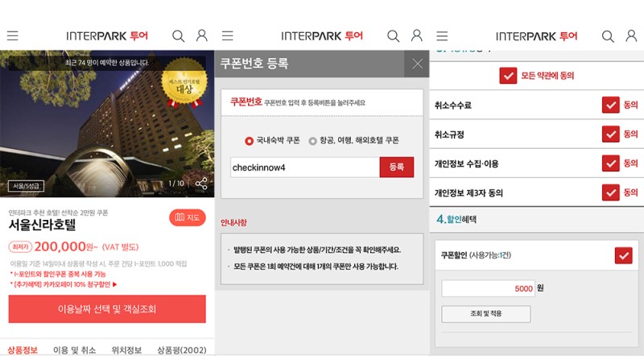This screenshot has height=356, width=644.
Task: Click the 1 / 10 photo counter
Action: tap(176, 184)
